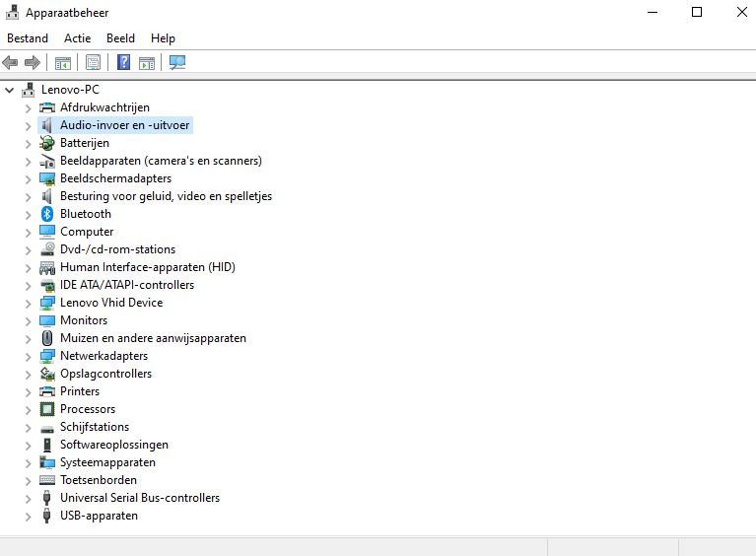Click the Softwareoplossingen icon
This screenshot has height=556, width=756.
pos(46,445)
